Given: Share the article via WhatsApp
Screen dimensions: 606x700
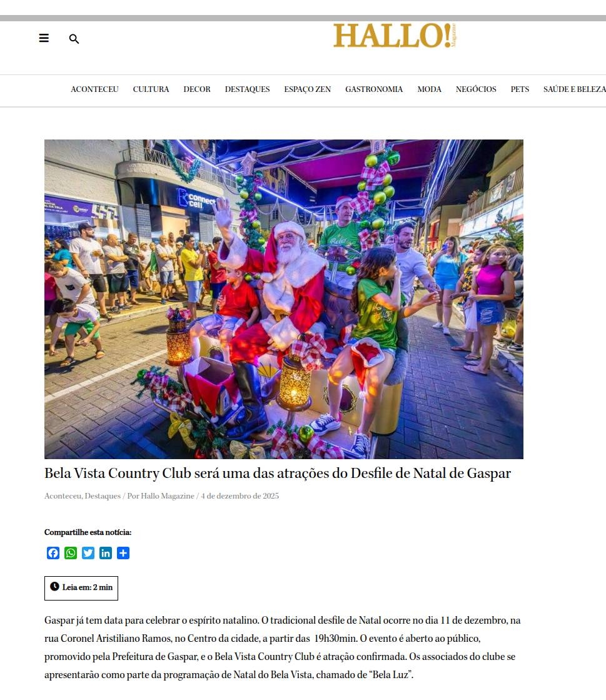Looking at the screenshot, I should [71, 553].
